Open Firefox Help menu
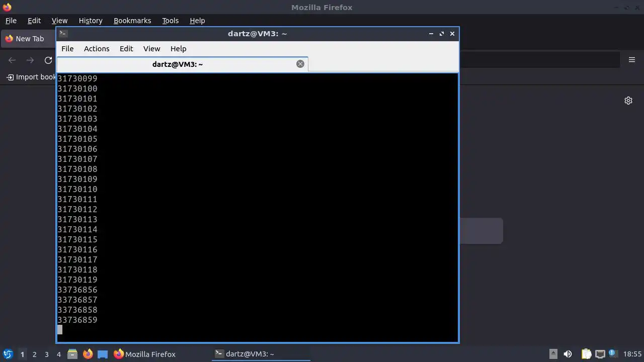This screenshot has height=362, width=644. (197, 21)
